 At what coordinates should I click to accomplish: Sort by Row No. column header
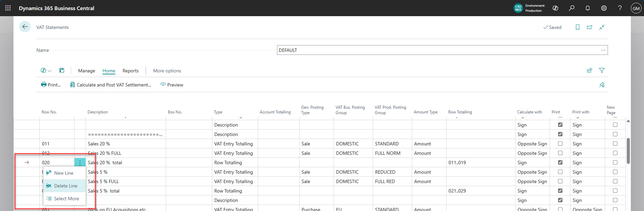point(49,112)
